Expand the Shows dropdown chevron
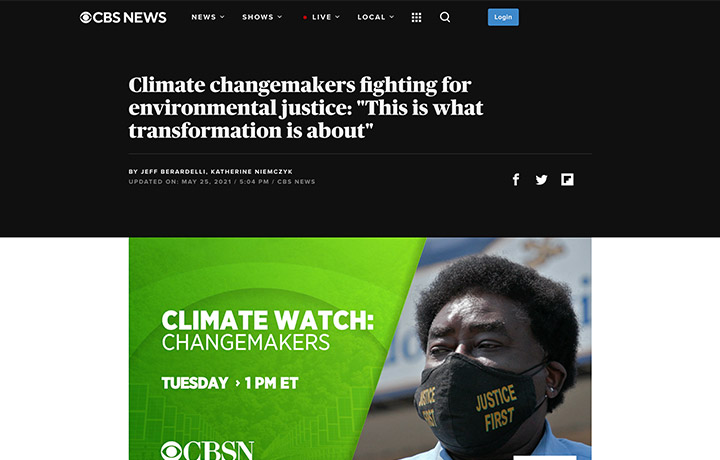The width and height of the screenshot is (720, 460). point(280,17)
